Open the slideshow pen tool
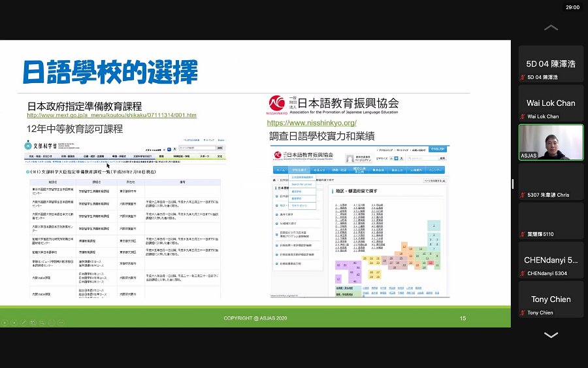 (24, 323)
